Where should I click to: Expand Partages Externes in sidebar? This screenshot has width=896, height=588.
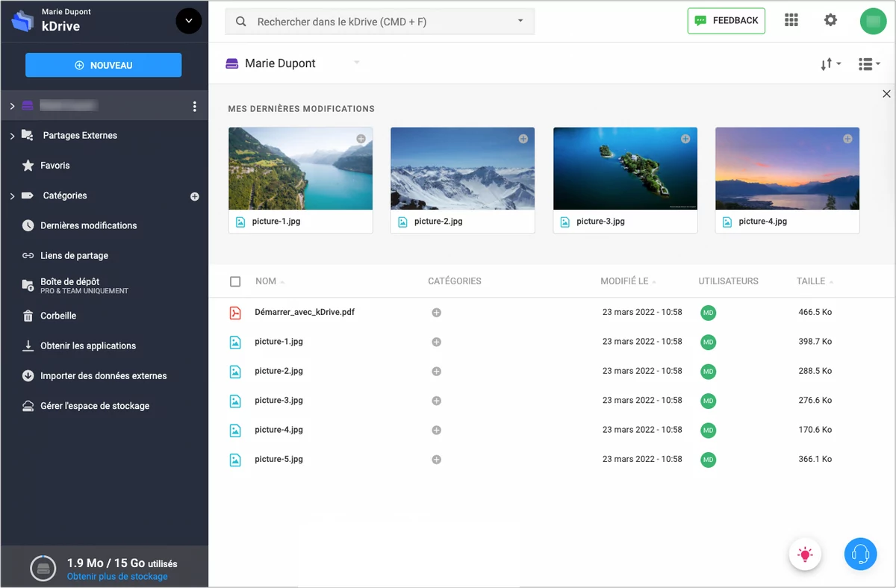(x=12, y=136)
